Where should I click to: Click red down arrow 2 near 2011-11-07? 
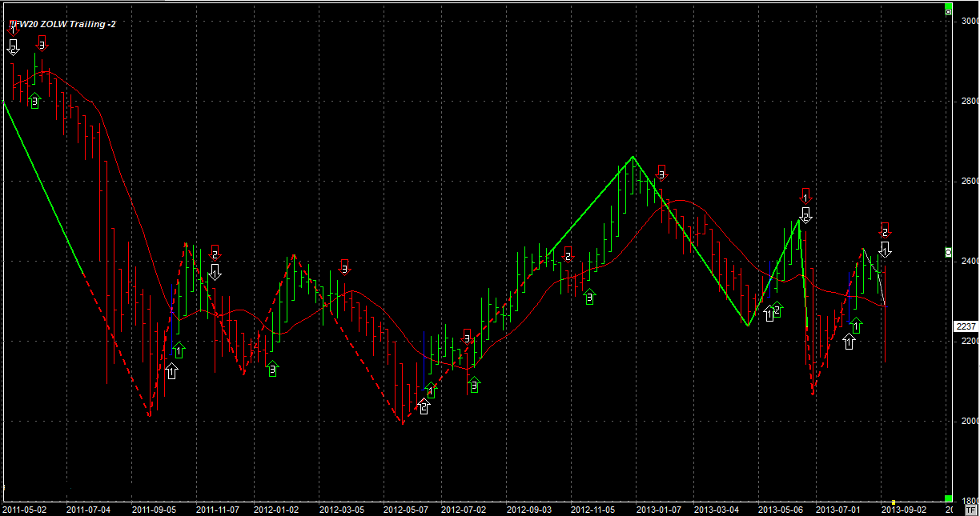[x=215, y=253]
